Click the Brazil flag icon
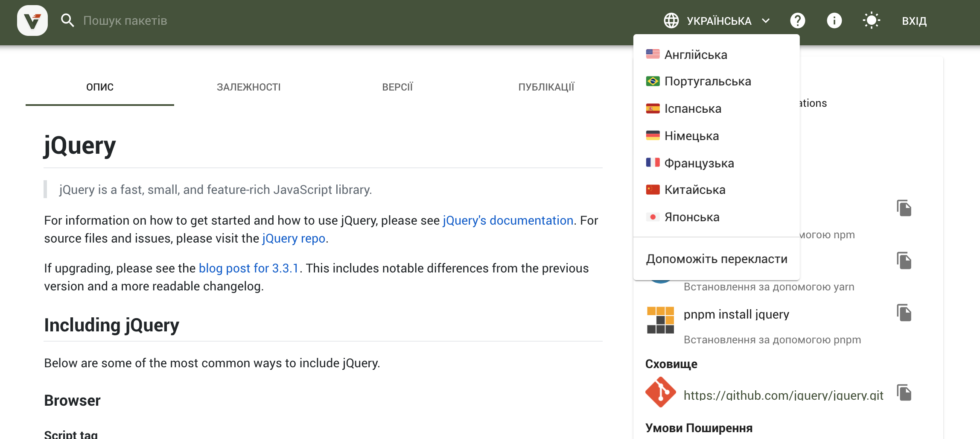This screenshot has height=439, width=980. 653,81
